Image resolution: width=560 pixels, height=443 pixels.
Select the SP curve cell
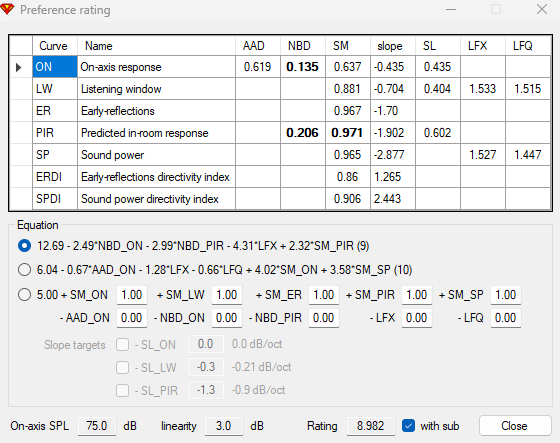55,155
